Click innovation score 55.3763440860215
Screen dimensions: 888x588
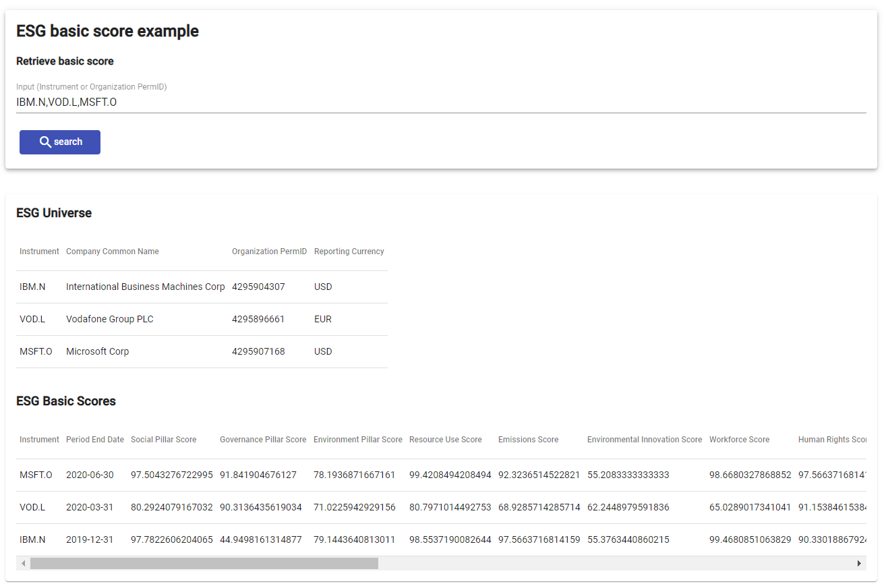click(628, 539)
